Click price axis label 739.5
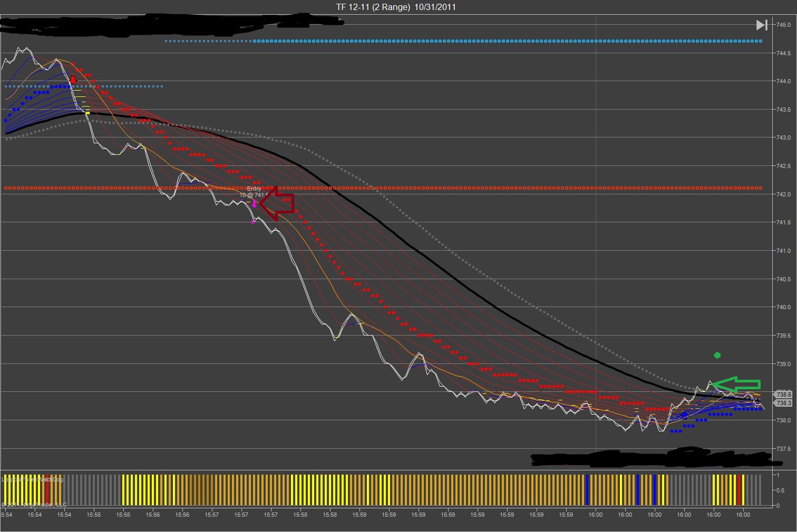The width and height of the screenshot is (797, 532). point(783,336)
